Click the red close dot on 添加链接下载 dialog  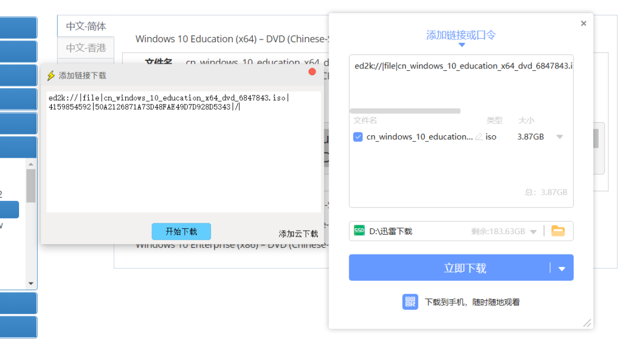312,72
